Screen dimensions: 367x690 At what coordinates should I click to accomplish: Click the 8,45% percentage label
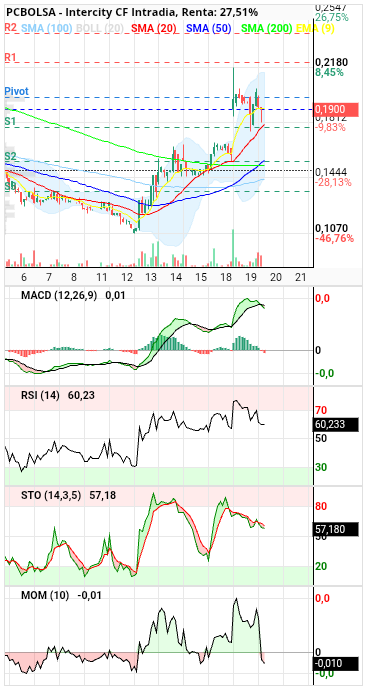click(x=330, y=72)
